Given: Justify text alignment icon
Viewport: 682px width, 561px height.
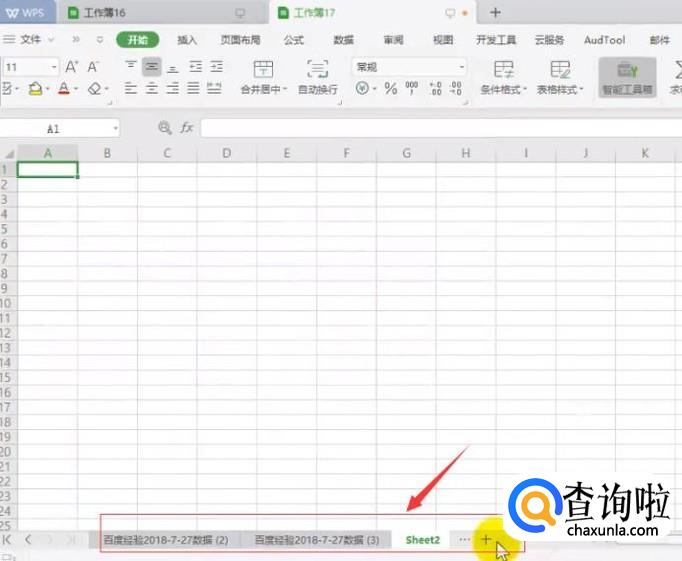Looking at the screenshot, I should pos(193,89).
